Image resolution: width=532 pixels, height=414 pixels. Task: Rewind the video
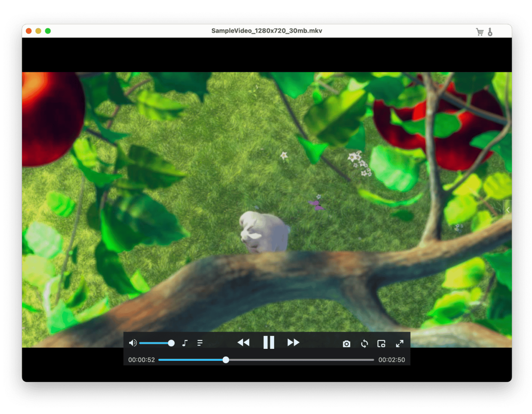click(243, 342)
